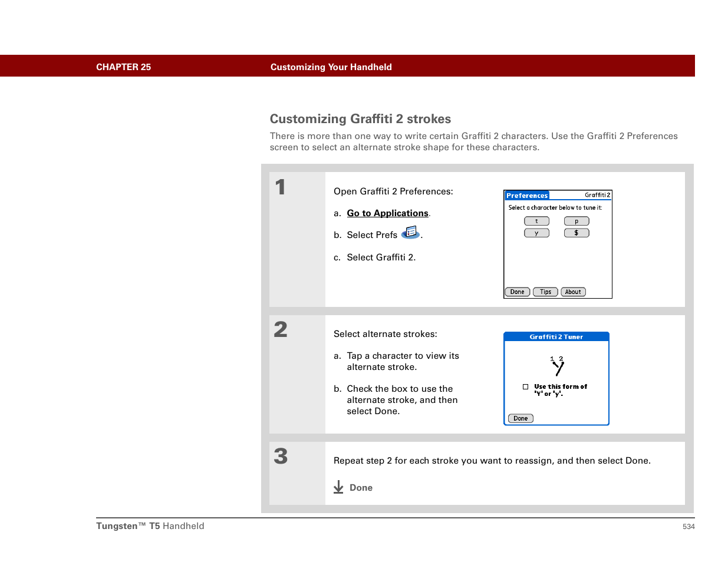Click 'Select alternate strokes:' text
This screenshot has width=728, height=562.
pyautogui.click(x=386, y=334)
